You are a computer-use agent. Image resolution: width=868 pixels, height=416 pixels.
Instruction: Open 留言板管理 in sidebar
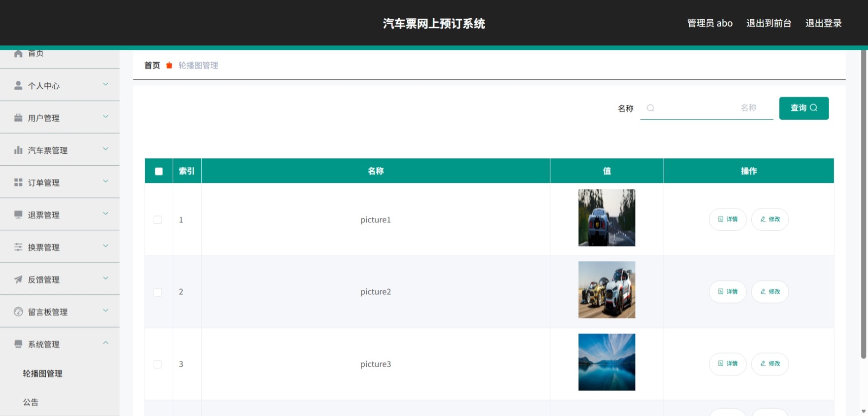point(60,312)
